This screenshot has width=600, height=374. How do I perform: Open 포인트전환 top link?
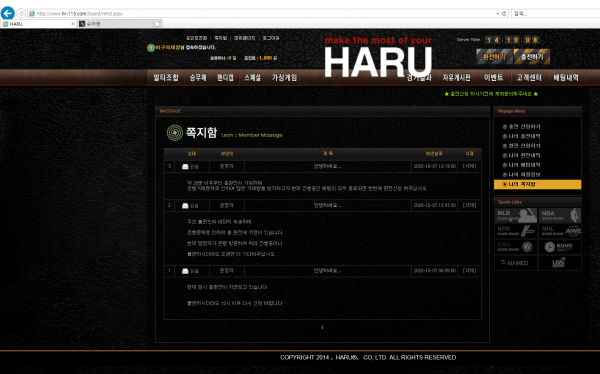point(196,38)
